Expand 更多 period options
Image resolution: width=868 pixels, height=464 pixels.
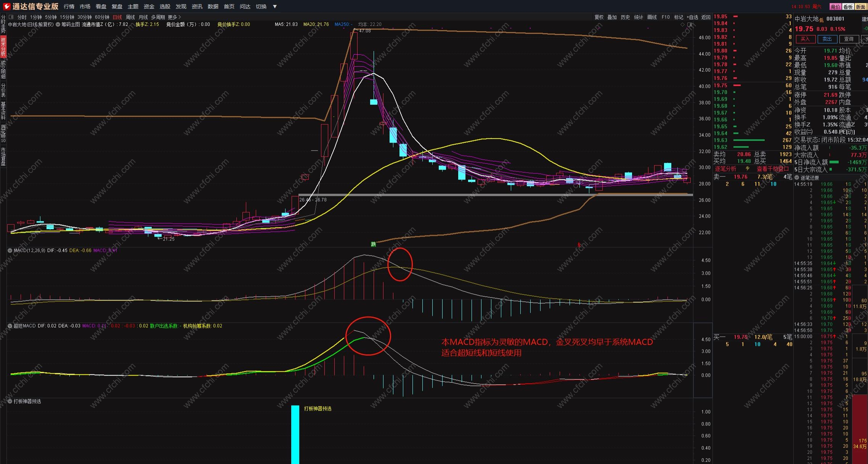click(175, 17)
